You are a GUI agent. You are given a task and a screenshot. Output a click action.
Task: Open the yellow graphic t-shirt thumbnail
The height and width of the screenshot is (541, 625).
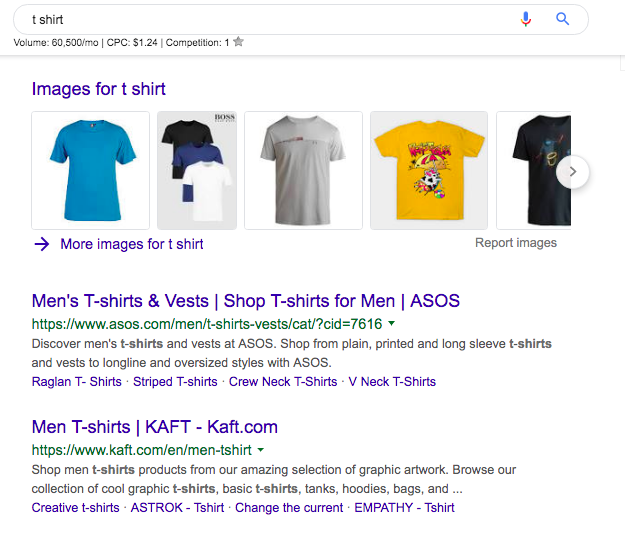tap(429, 170)
